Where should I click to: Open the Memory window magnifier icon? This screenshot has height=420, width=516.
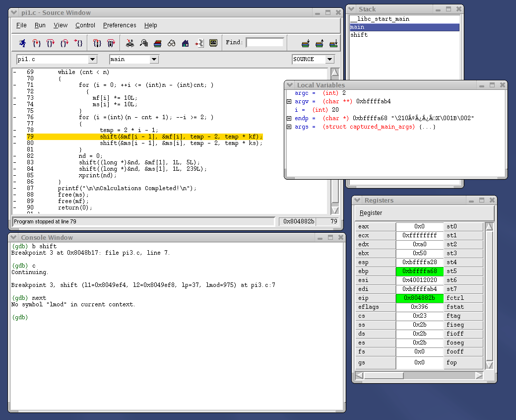coord(144,43)
